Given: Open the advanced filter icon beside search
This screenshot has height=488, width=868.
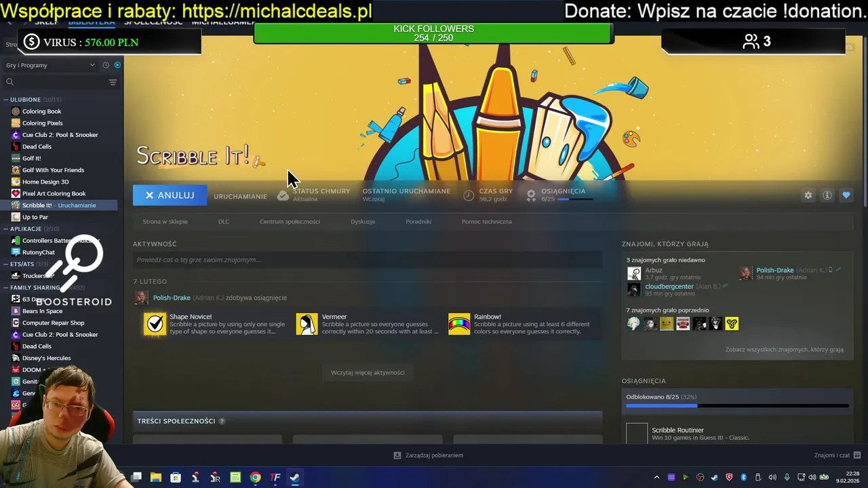Looking at the screenshot, I should [113, 82].
